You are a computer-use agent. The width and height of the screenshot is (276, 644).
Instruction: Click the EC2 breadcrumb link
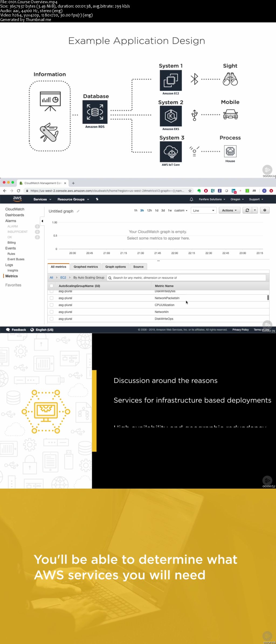[x=63, y=278]
